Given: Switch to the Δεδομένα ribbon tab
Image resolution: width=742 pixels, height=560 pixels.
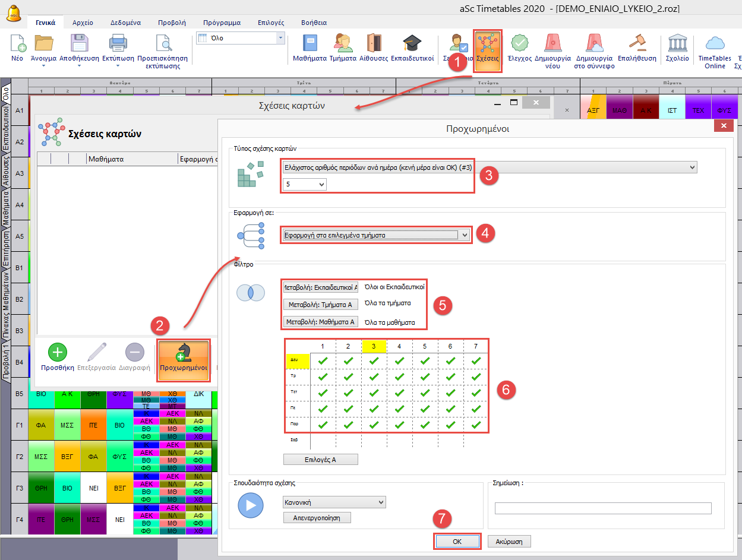Looking at the screenshot, I should pyautogui.click(x=125, y=23).
